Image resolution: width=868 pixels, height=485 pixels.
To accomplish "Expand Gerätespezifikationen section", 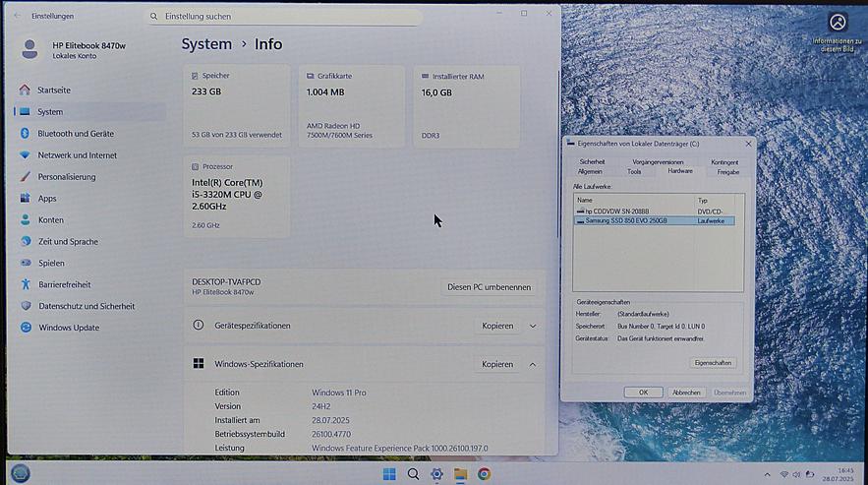I will [x=533, y=326].
